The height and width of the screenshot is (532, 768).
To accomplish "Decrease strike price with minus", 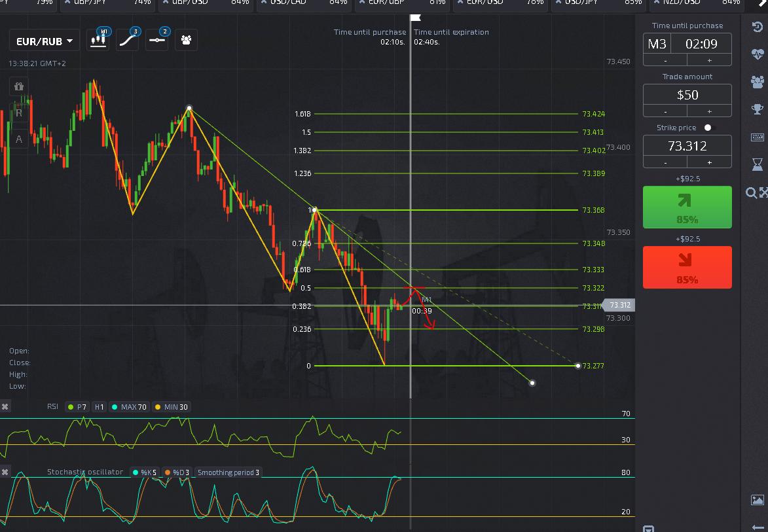I will [x=665, y=162].
